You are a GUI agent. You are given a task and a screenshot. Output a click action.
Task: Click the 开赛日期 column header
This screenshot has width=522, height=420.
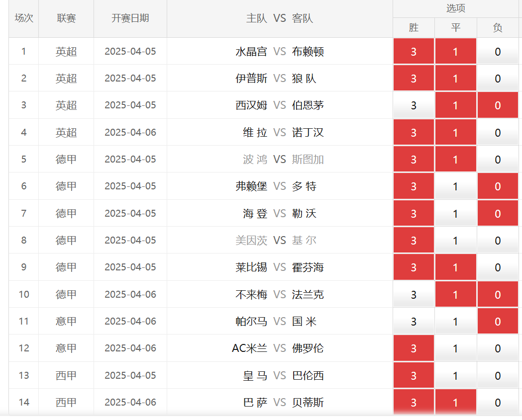click(x=130, y=18)
